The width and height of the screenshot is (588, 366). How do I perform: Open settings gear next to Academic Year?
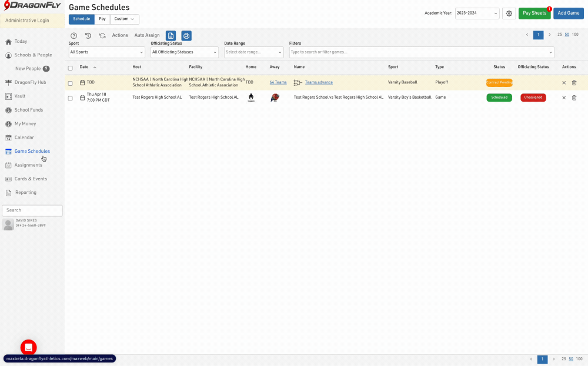point(509,13)
